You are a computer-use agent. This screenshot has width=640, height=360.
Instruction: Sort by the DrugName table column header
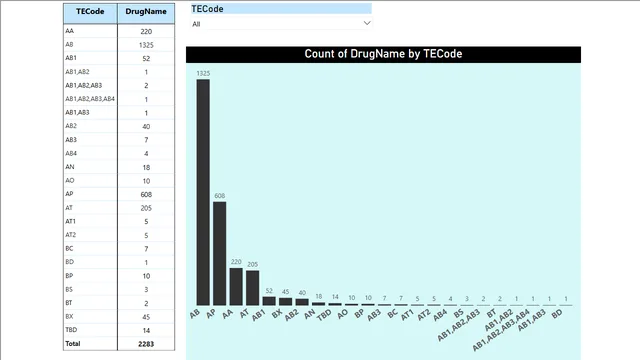(146, 11)
